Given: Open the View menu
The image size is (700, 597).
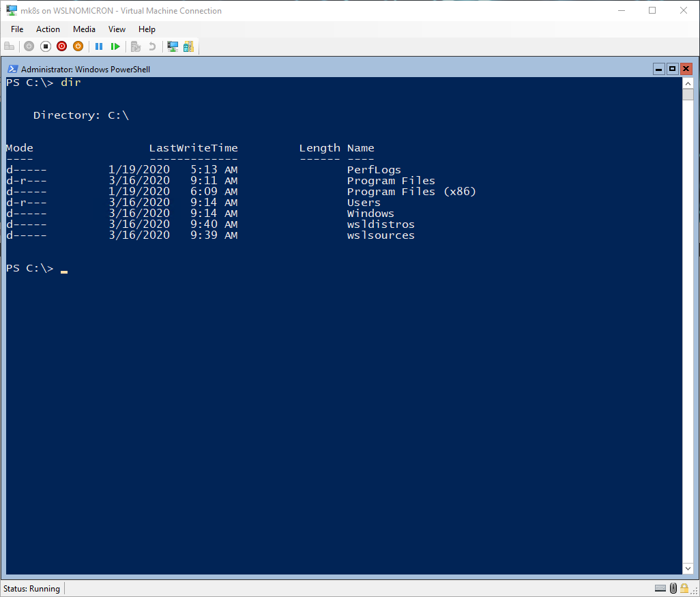Looking at the screenshot, I should point(117,29).
